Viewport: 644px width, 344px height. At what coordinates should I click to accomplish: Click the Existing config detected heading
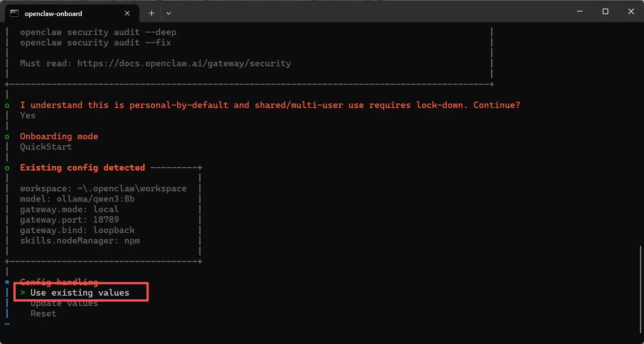point(82,168)
